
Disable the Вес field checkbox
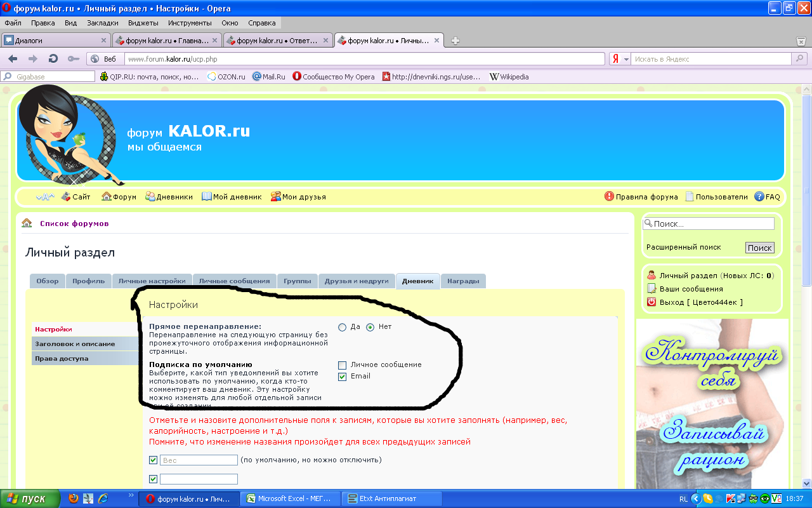pos(153,460)
